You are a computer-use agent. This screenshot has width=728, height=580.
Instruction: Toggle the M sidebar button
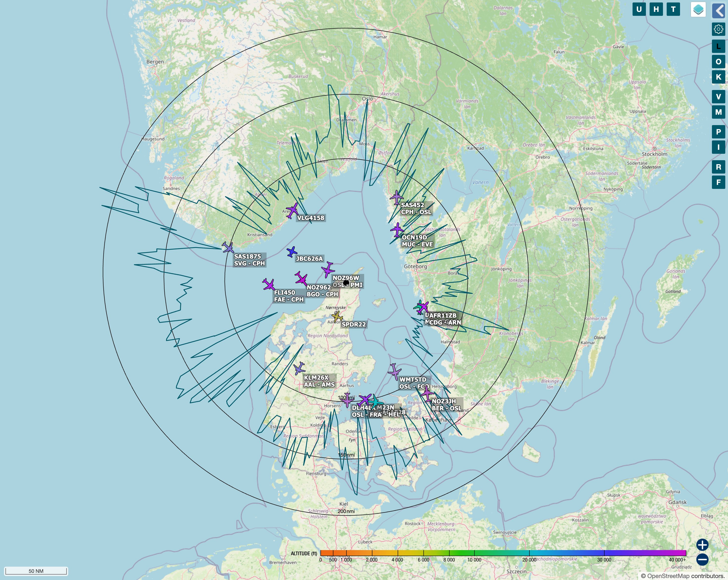pyautogui.click(x=718, y=112)
